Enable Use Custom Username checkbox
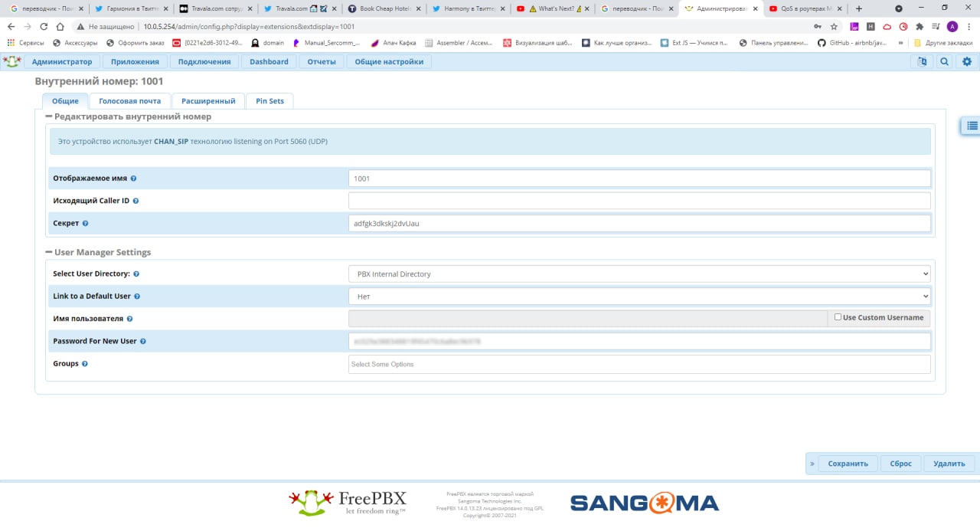 (838, 317)
